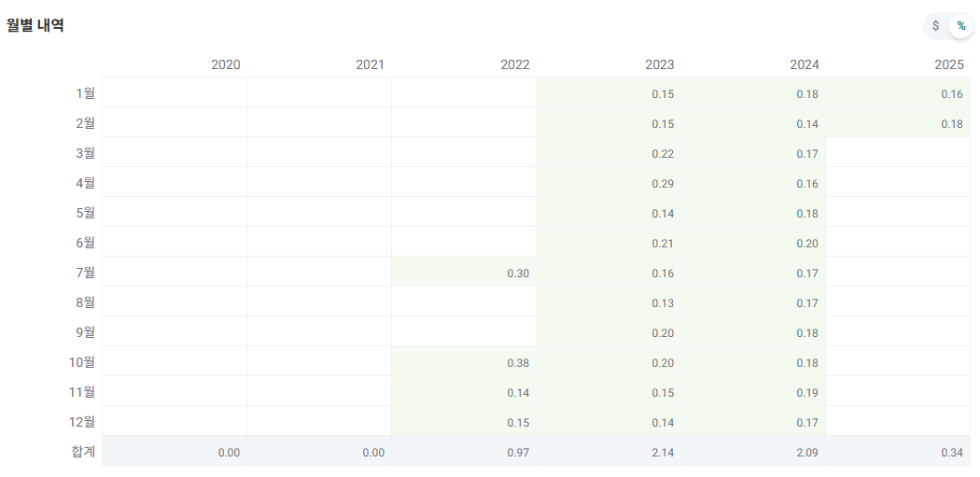This screenshot has width=980, height=477.
Task: Select the 합계 total row label
Action: coord(83,452)
